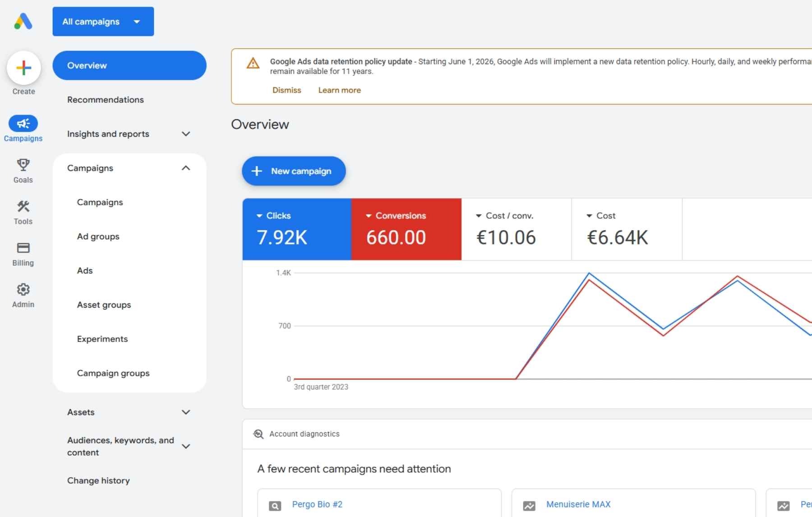The width and height of the screenshot is (812, 517).
Task: Click the Google Ads logo
Action: click(23, 21)
